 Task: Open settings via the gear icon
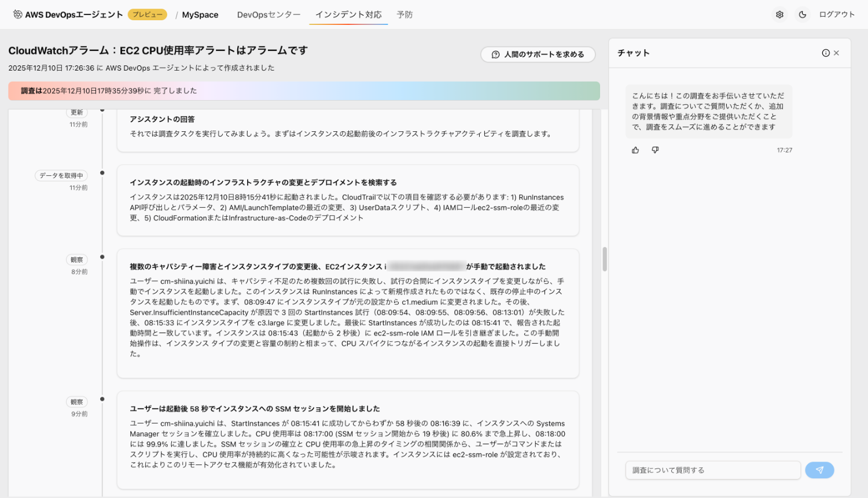[x=779, y=14]
